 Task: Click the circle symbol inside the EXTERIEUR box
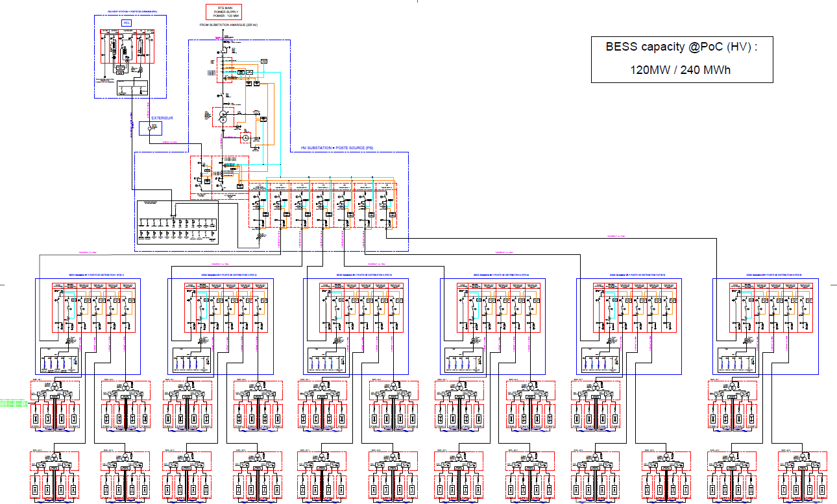(x=149, y=128)
